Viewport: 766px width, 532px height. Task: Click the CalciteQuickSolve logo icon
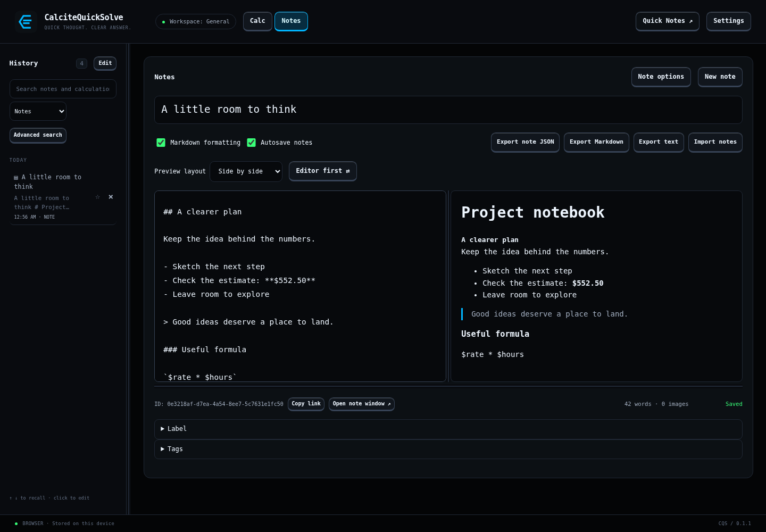(x=25, y=22)
